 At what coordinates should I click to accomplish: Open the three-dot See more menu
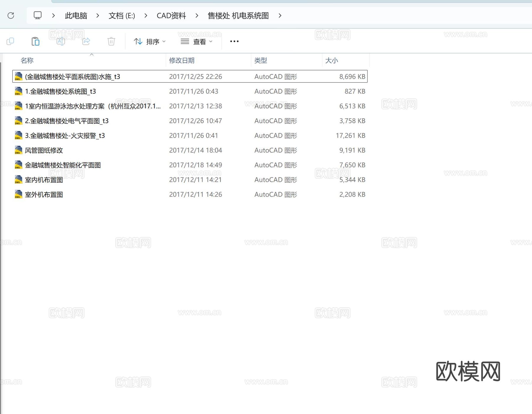234,41
